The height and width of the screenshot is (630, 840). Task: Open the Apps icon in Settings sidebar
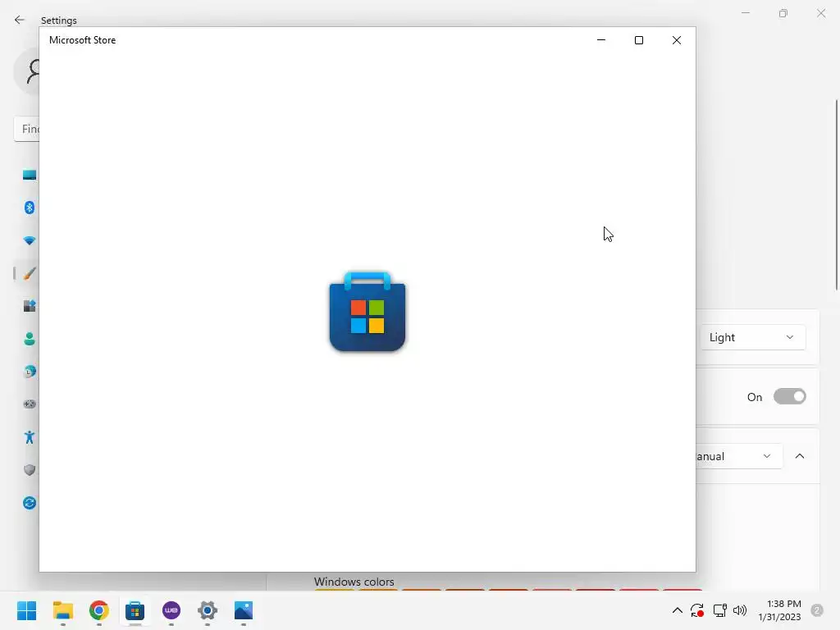[30, 306]
